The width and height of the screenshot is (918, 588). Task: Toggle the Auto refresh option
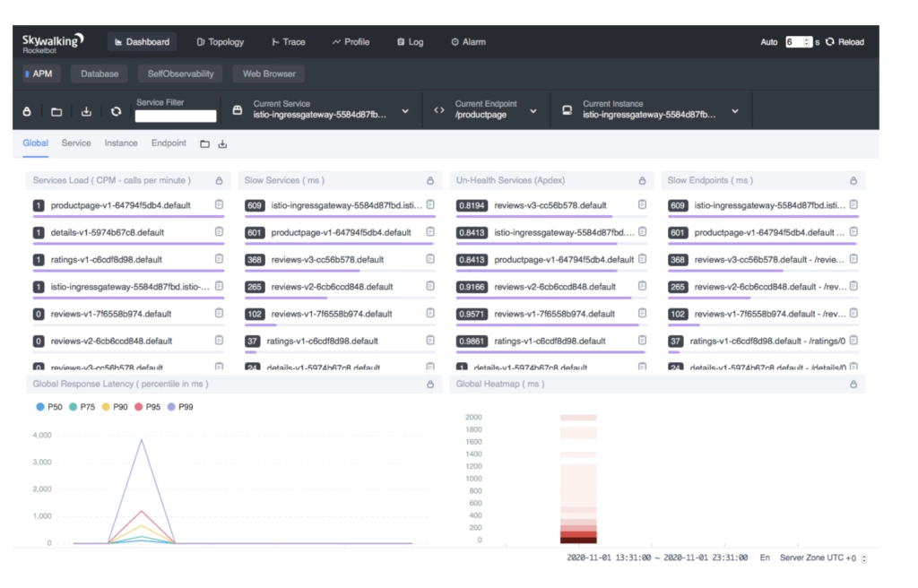click(x=768, y=42)
